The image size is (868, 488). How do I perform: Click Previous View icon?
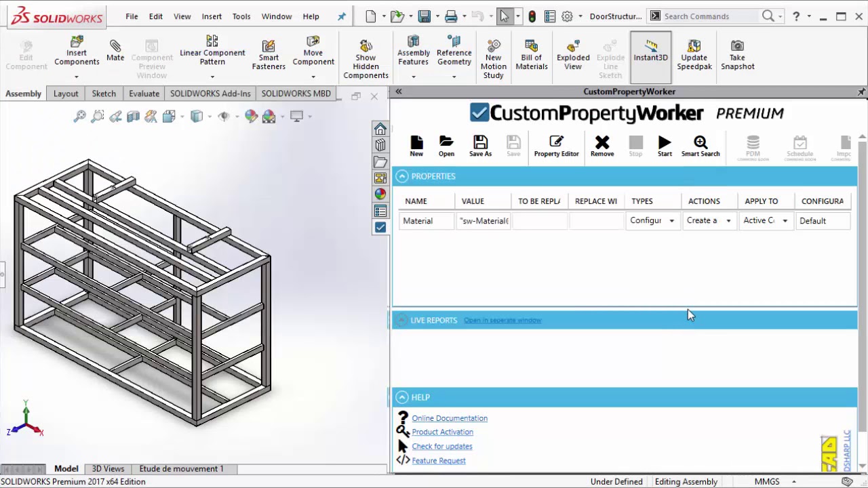coord(115,117)
